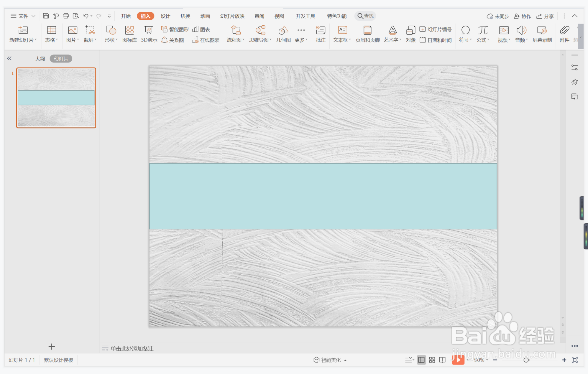Switch to slide sorter grid view
The width and height of the screenshot is (588, 374).
(x=432, y=360)
